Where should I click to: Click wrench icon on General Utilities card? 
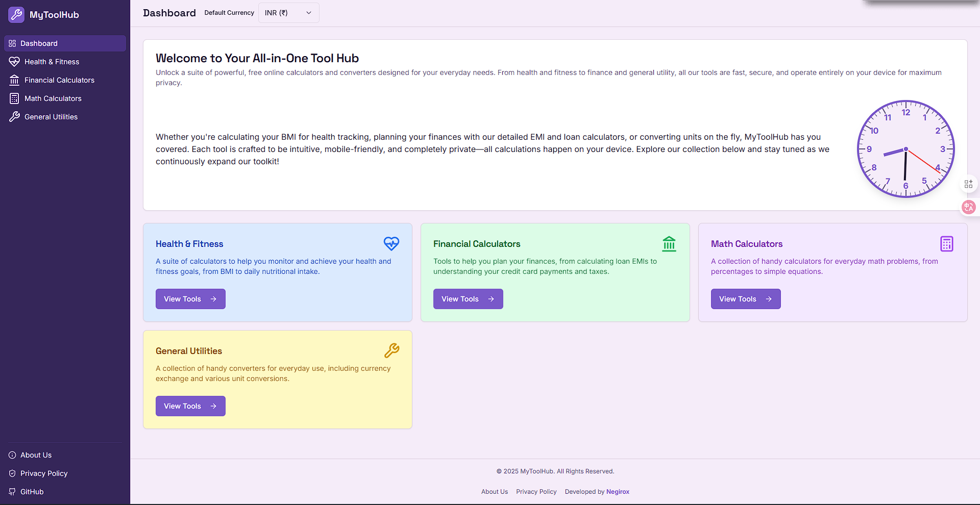391,350
